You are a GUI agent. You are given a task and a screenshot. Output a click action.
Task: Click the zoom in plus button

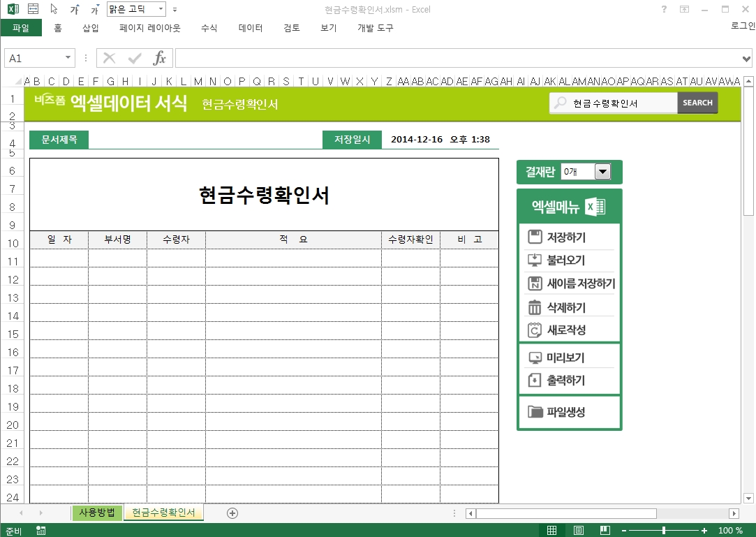point(704,531)
